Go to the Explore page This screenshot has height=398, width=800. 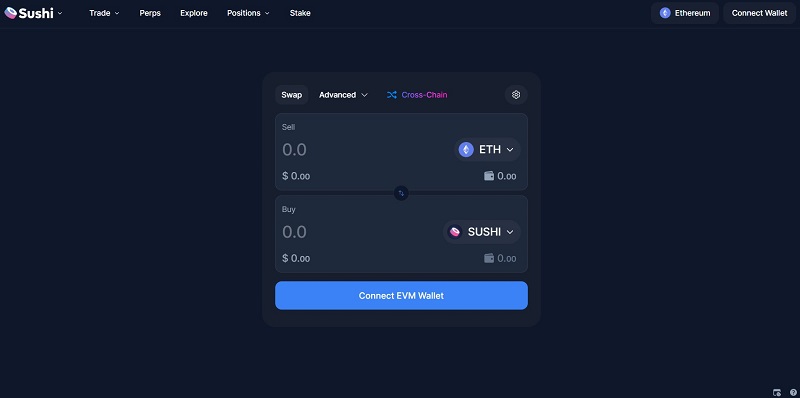pyautogui.click(x=194, y=13)
